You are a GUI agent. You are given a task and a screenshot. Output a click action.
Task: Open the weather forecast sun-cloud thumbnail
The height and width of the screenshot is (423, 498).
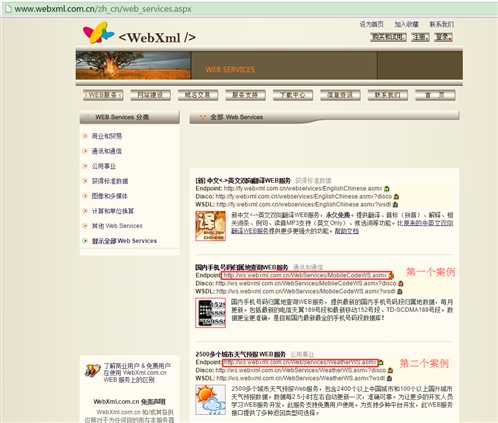(210, 399)
